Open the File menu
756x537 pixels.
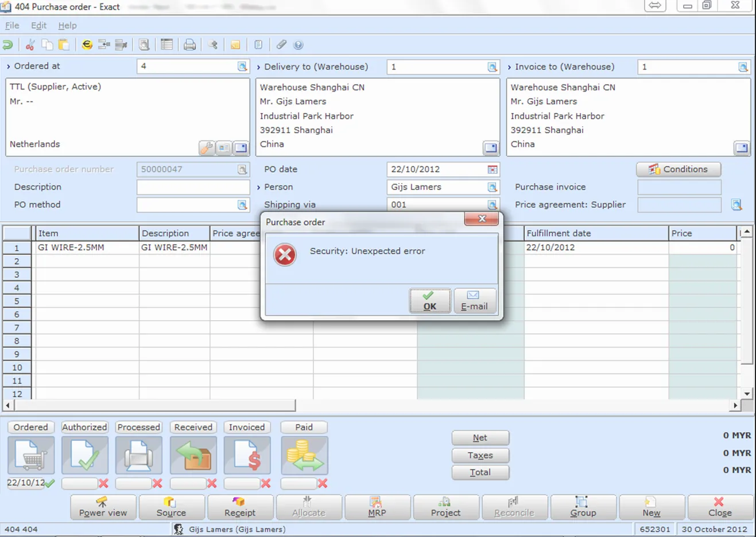12,25
